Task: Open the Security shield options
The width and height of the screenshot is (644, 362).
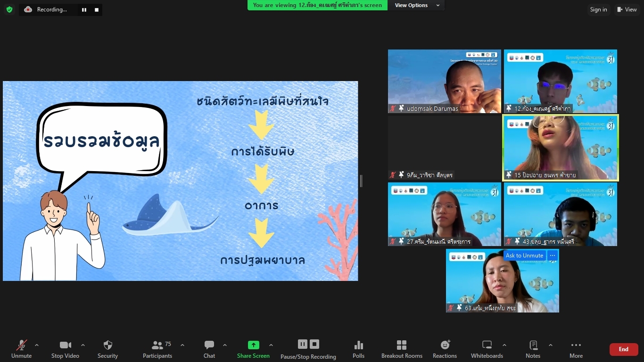Action: 107,349
